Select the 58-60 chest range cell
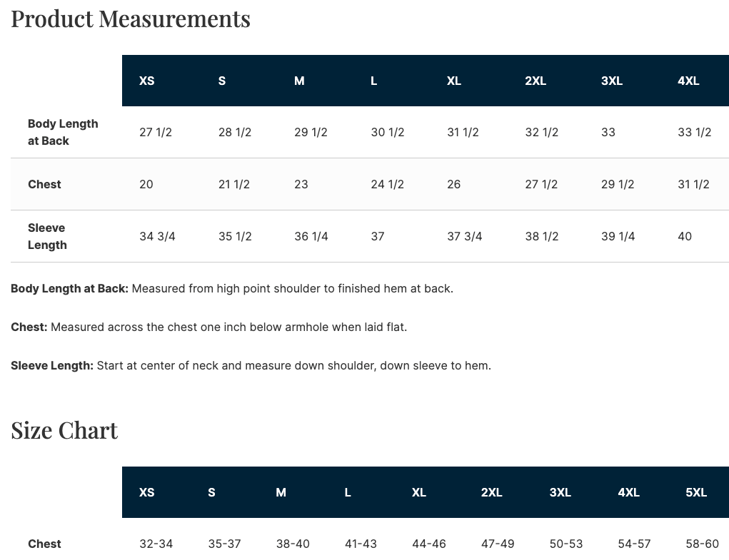The image size is (729, 560). coord(702,544)
